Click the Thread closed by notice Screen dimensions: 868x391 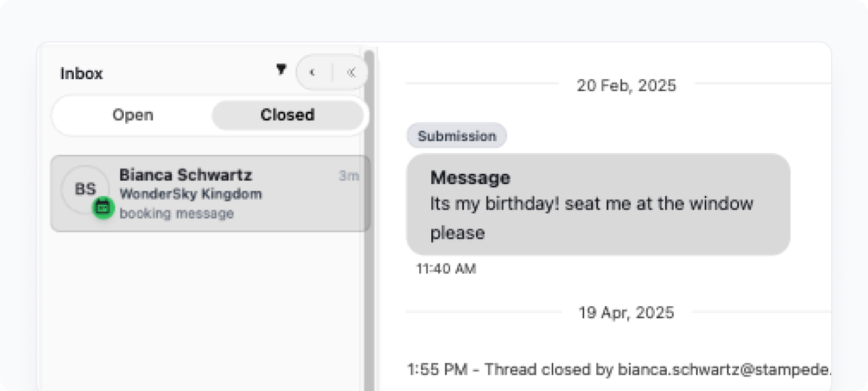tap(618, 369)
